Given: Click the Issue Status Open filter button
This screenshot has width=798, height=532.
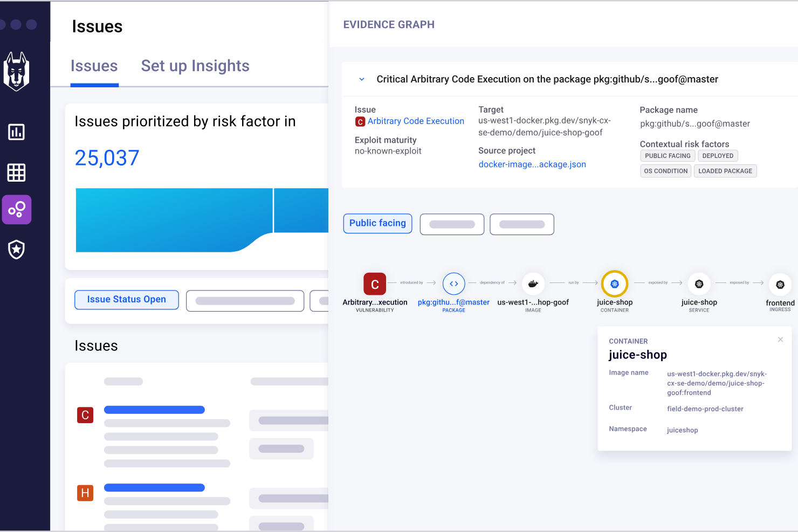Looking at the screenshot, I should (x=127, y=300).
